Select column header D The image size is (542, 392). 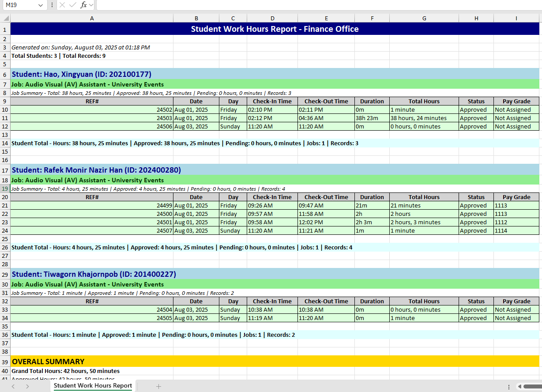273,18
